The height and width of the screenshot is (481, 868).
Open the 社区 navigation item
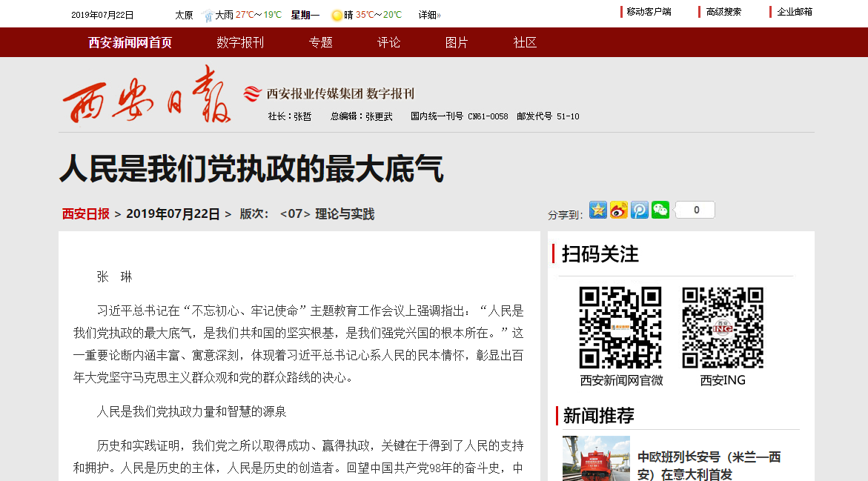coord(525,42)
